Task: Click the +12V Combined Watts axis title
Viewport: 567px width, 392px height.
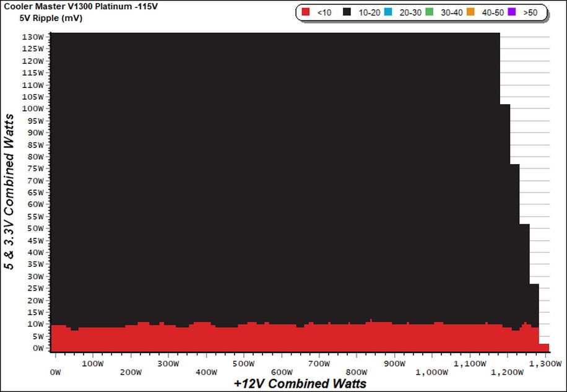Action: (x=300, y=383)
